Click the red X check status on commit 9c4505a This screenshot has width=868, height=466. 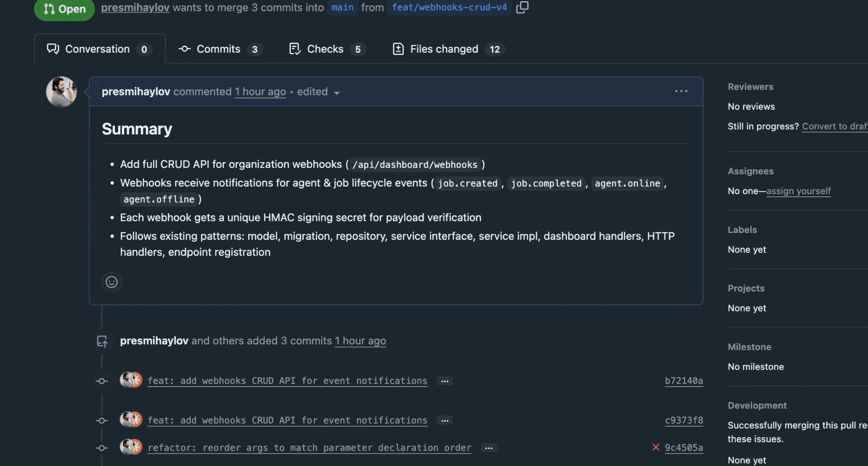coord(656,447)
